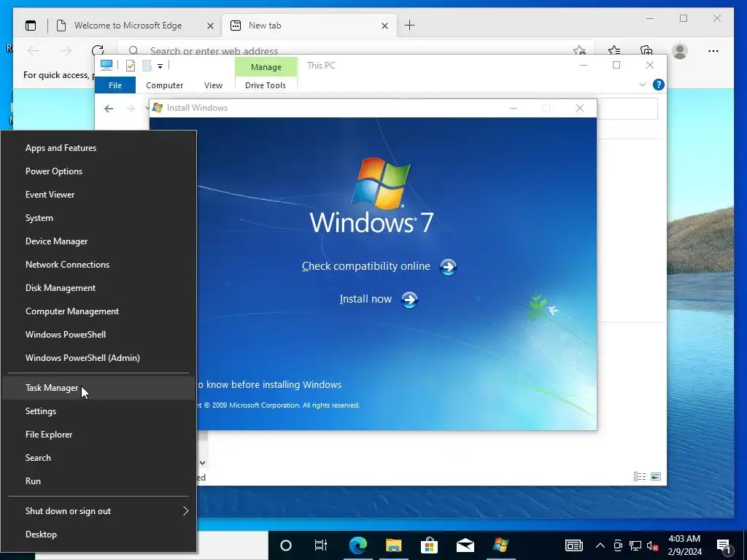Image resolution: width=747 pixels, height=560 pixels.
Task: Open Disk Management menu entry
Action: [x=99, y=288]
